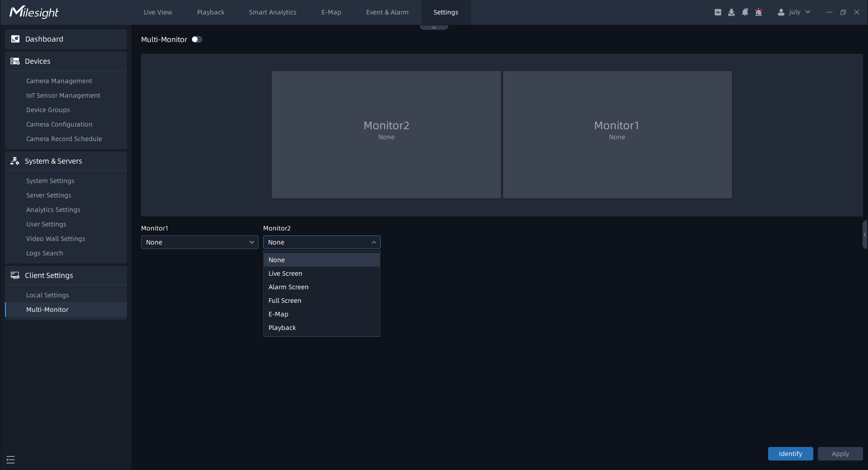Open the alarm siren icon
The image size is (868, 470).
[758, 12]
